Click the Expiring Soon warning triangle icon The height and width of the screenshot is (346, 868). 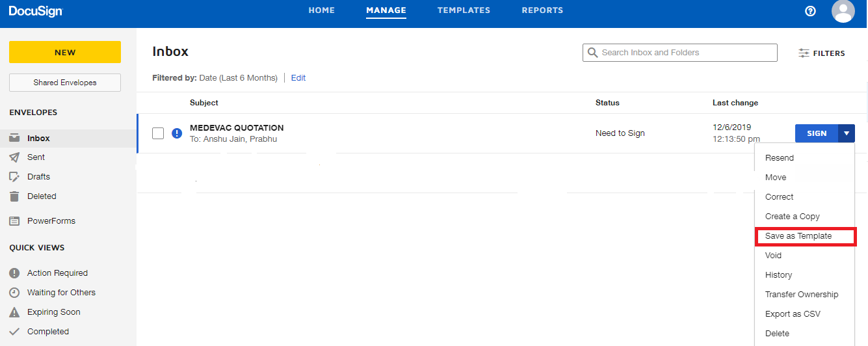click(x=14, y=312)
